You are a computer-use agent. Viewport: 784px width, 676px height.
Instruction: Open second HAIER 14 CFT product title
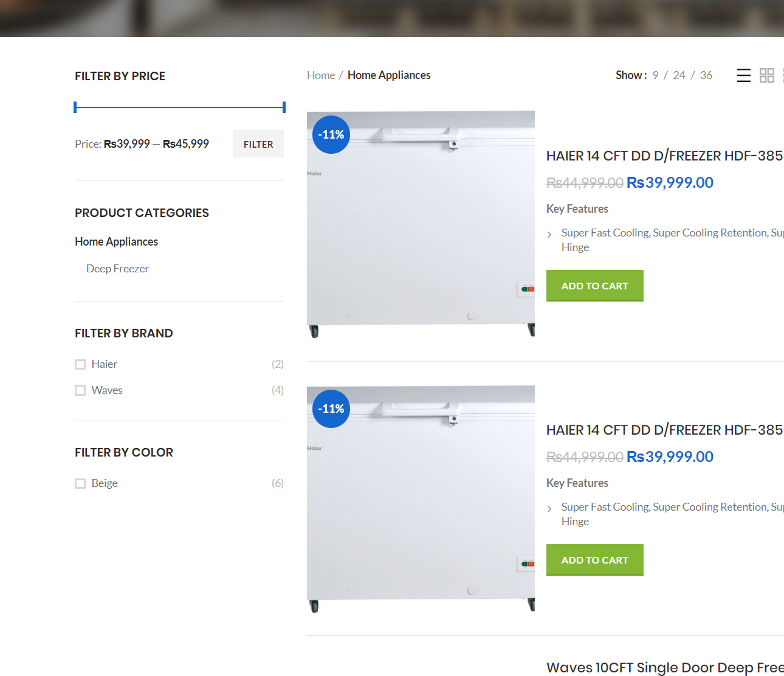coord(664,430)
